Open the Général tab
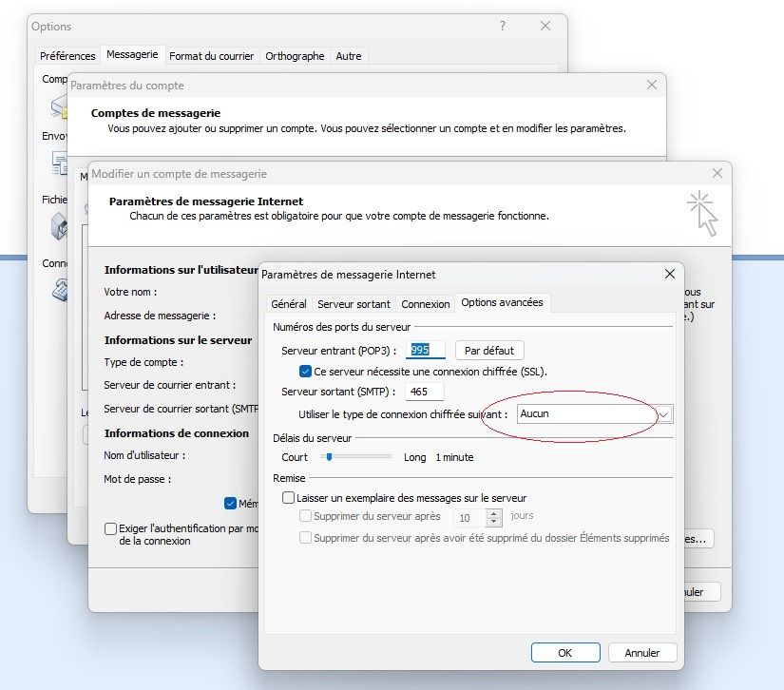The width and height of the screenshot is (784, 690). pos(289,304)
